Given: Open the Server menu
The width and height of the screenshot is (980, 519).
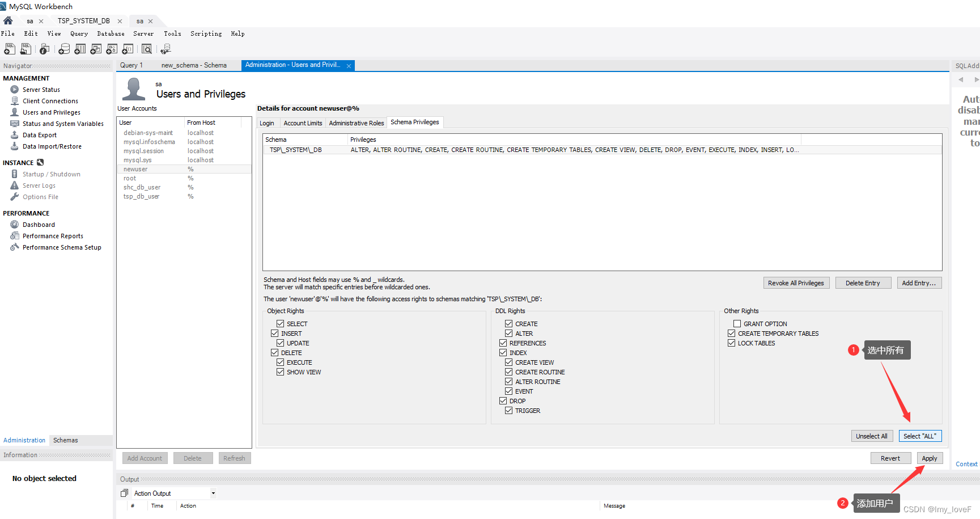Looking at the screenshot, I should click(143, 33).
